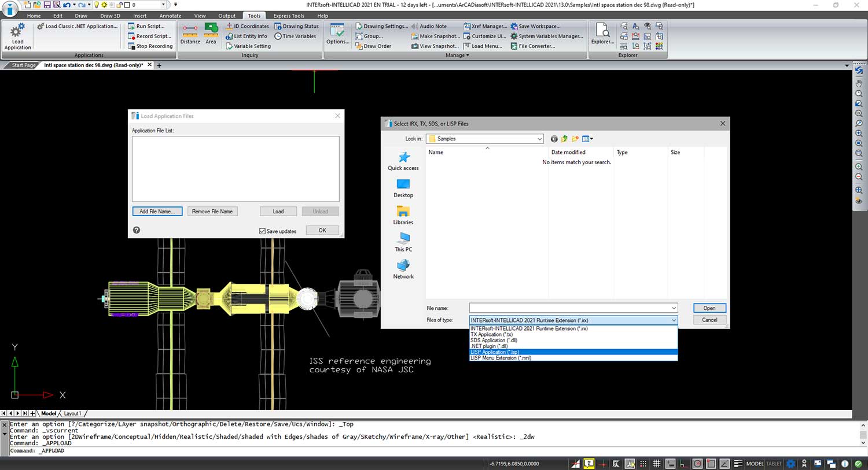The height and width of the screenshot is (470, 868).
Task: Select the Distance measurement tool
Action: (190, 34)
